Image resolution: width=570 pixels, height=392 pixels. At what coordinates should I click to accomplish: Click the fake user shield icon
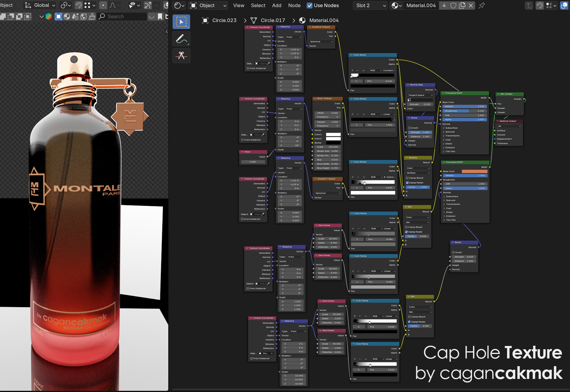point(453,5)
